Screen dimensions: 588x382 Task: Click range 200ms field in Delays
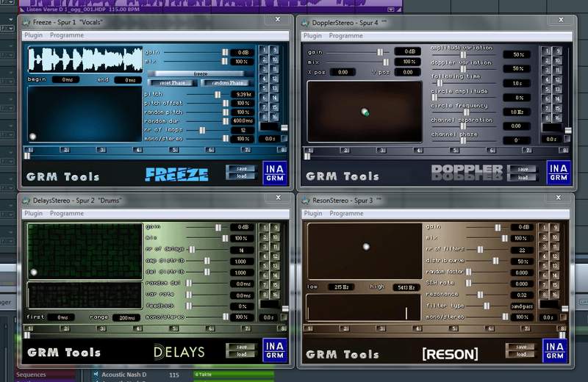[x=126, y=317]
